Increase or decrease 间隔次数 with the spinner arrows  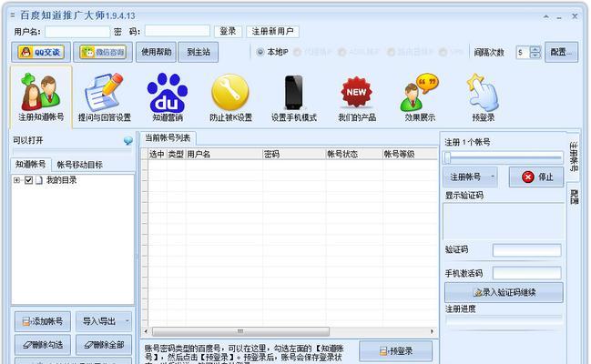click(x=535, y=52)
